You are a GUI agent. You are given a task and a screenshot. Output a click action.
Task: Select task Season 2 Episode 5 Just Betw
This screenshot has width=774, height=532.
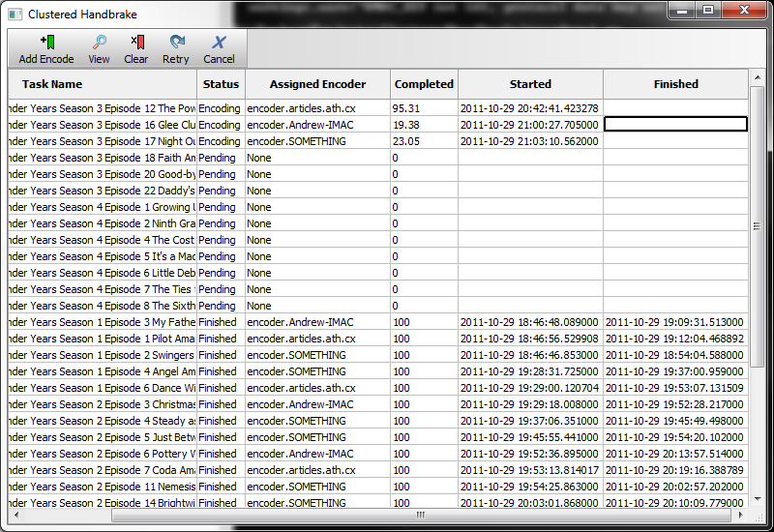(x=103, y=437)
